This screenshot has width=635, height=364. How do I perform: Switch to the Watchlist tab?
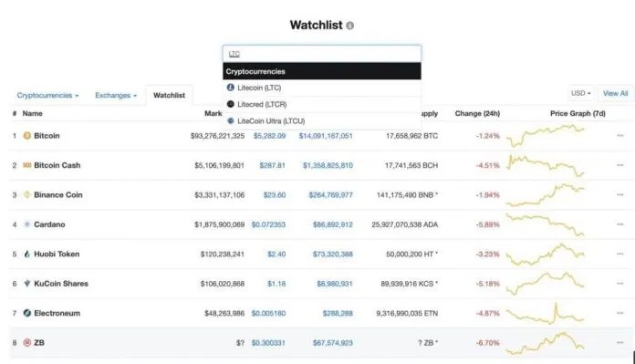pos(169,95)
